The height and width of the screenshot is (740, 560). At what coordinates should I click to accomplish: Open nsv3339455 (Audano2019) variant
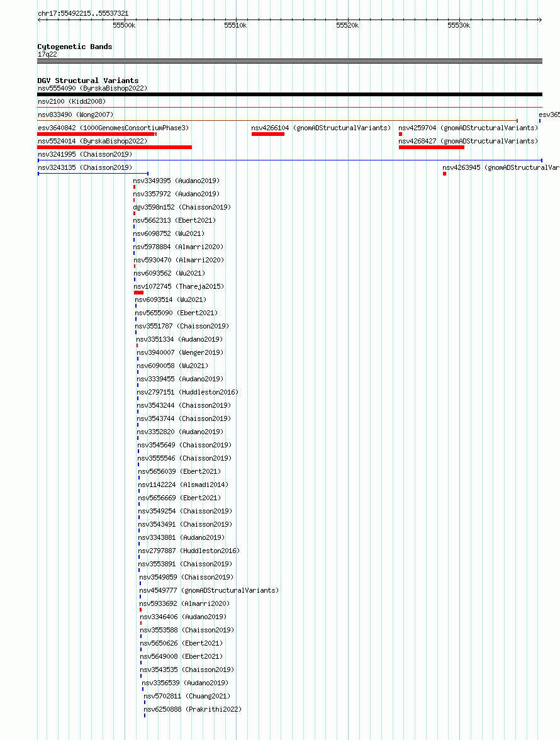180,379
